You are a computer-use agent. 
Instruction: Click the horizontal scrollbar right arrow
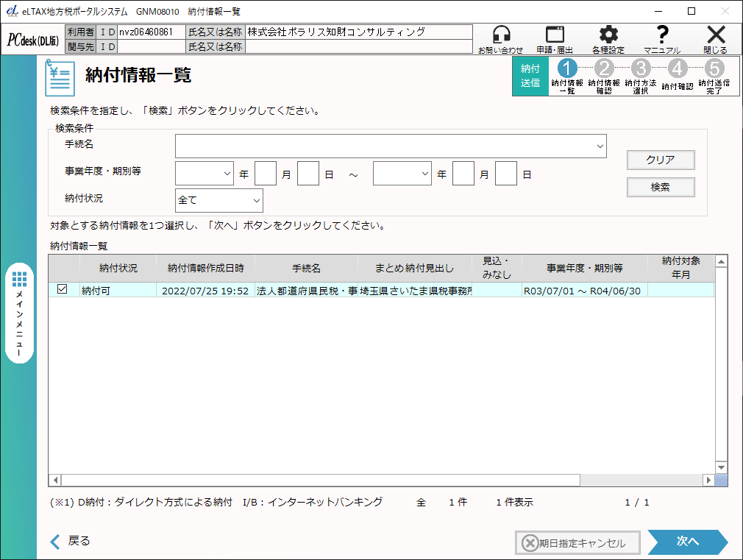(708, 480)
